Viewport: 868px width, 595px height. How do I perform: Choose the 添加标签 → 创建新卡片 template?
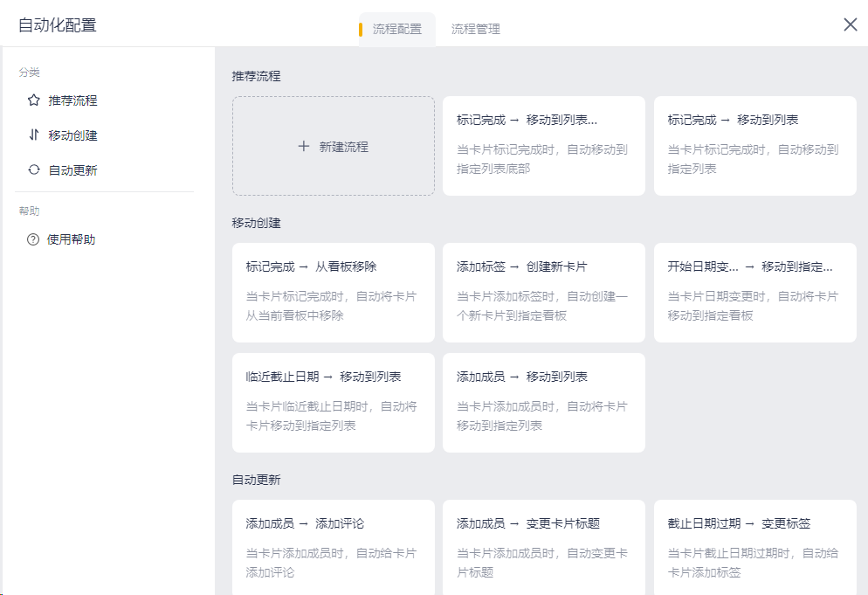coord(543,292)
